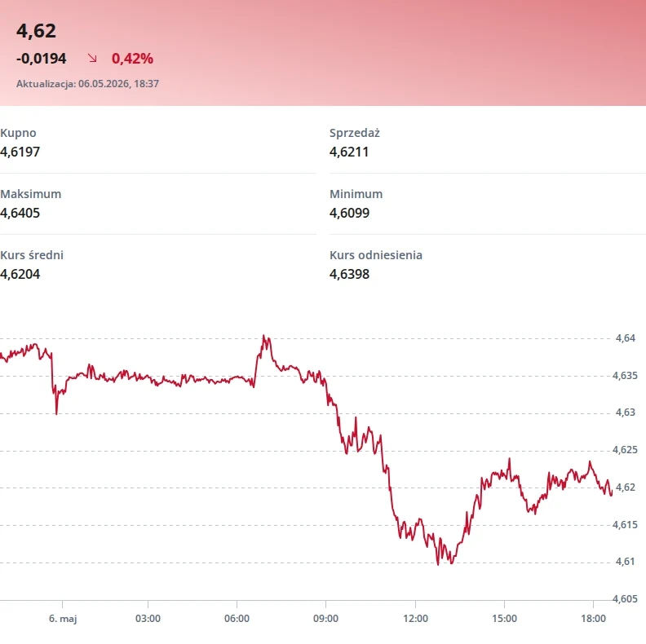Click the red downward trend arrow icon
Screen dimensions: 646x644
[92, 58]
